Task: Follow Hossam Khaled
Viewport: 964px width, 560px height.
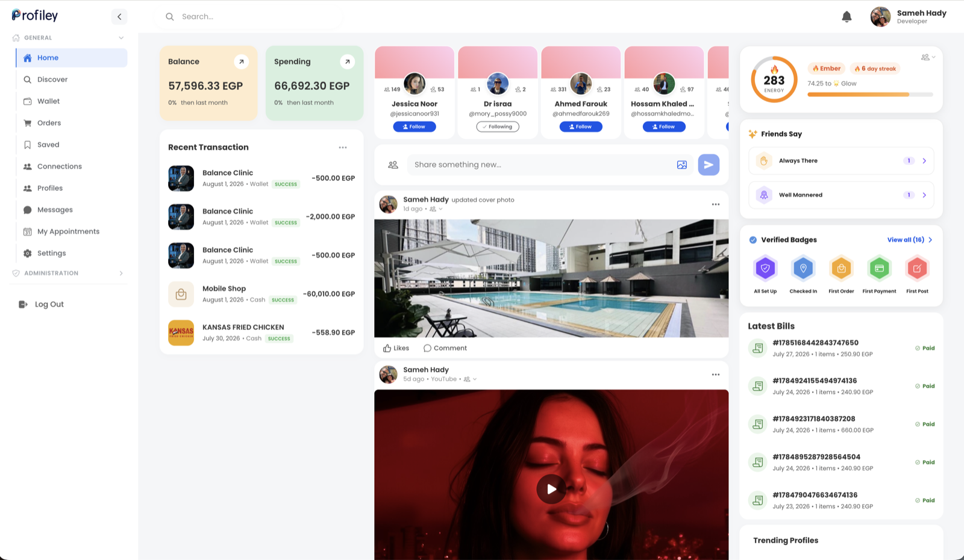Action: 664,126
